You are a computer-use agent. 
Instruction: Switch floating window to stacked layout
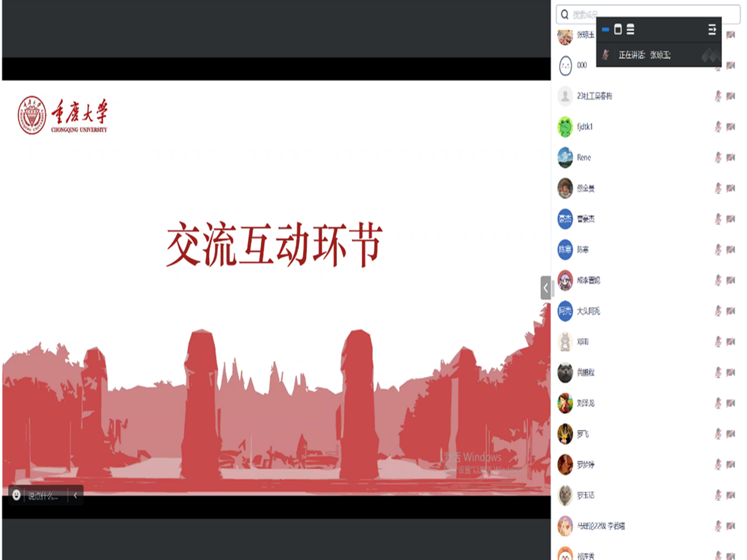click(631, 29)
